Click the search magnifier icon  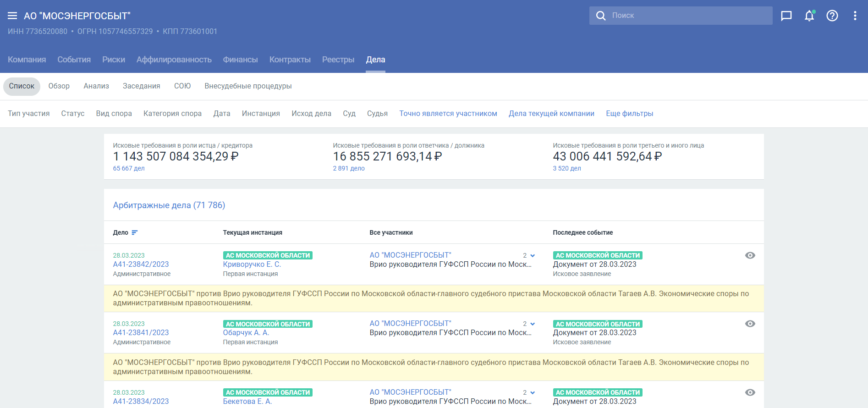pos(601,16)
